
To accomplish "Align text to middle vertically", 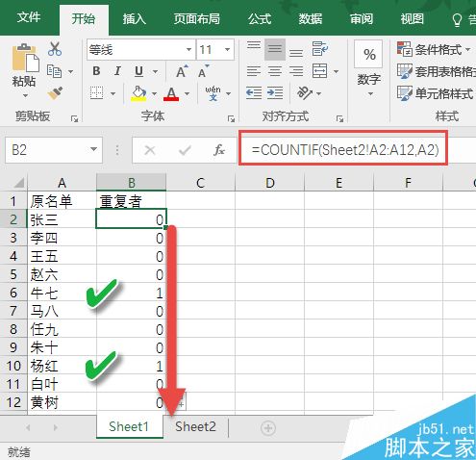I will (275, 49).
